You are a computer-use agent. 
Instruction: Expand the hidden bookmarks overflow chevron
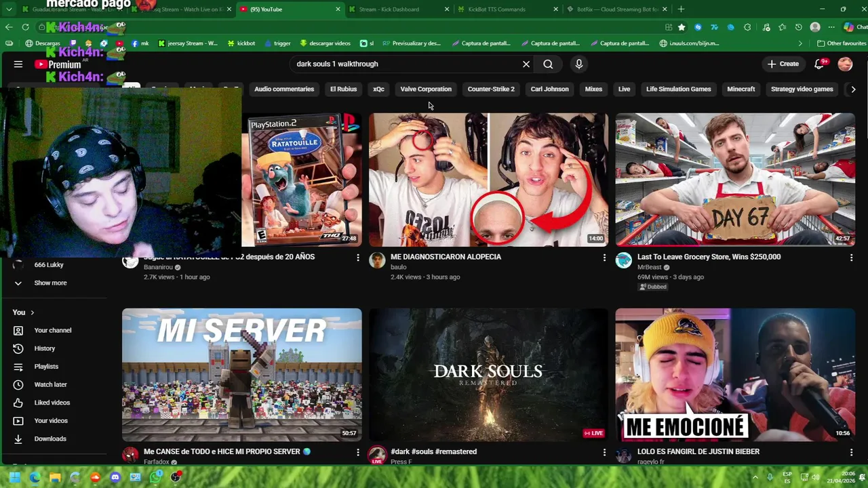pos(800,43)
